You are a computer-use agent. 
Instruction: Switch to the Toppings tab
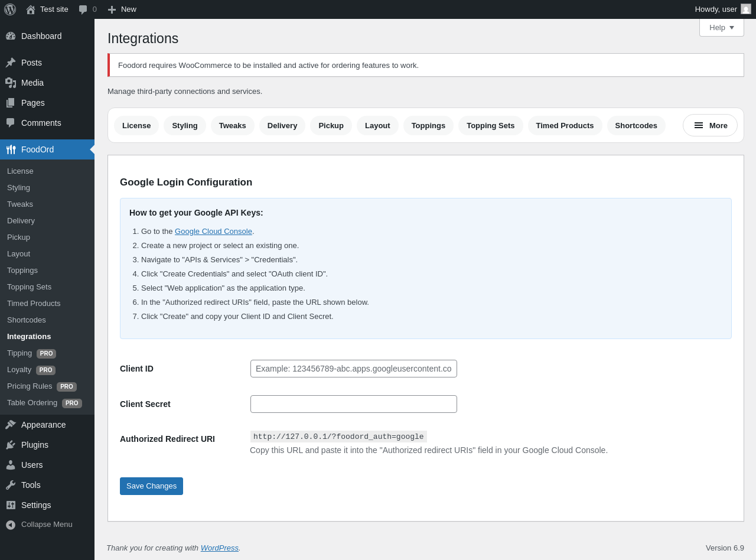(428, 125)
